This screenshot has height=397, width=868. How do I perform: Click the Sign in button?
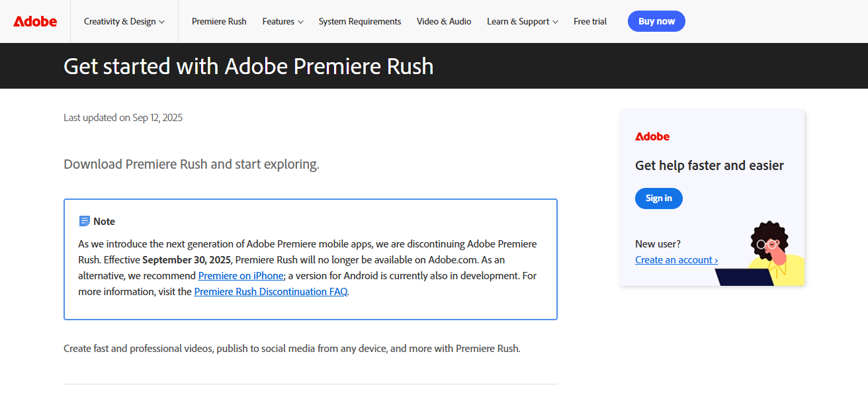(x=658, y=198)
